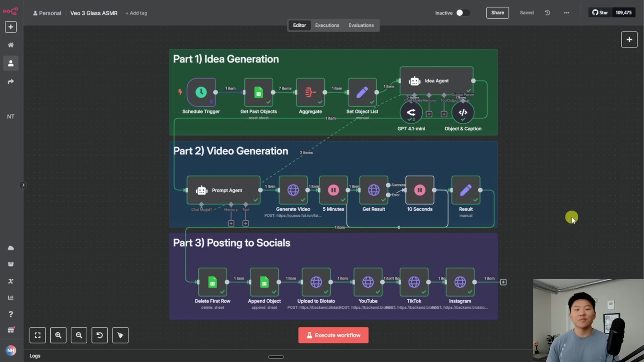
Task: Switch to the Editor tab
Action: [x=299, y=25]
